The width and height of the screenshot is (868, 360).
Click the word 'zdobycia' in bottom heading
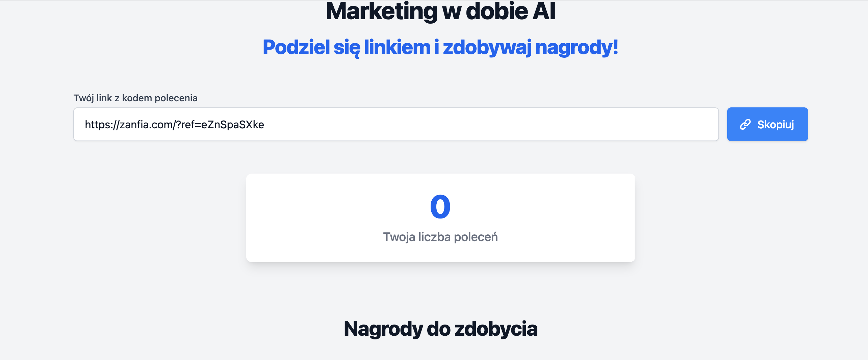click(496, 329)
